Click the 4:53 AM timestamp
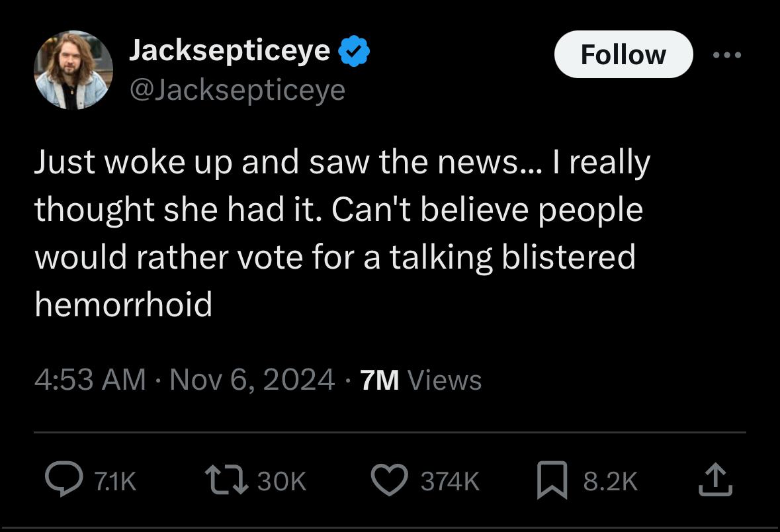 90,379
